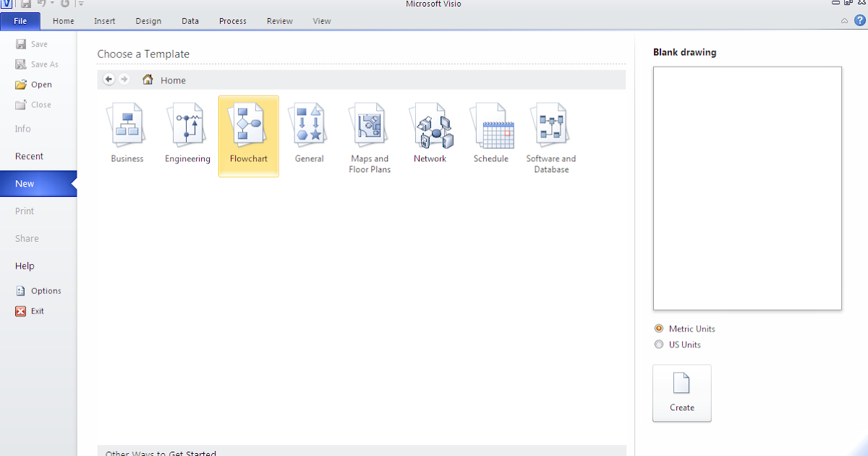Switch to the Data ribbon tab
Viewport: 868px width, 456px height.
(x=190, y=21)
